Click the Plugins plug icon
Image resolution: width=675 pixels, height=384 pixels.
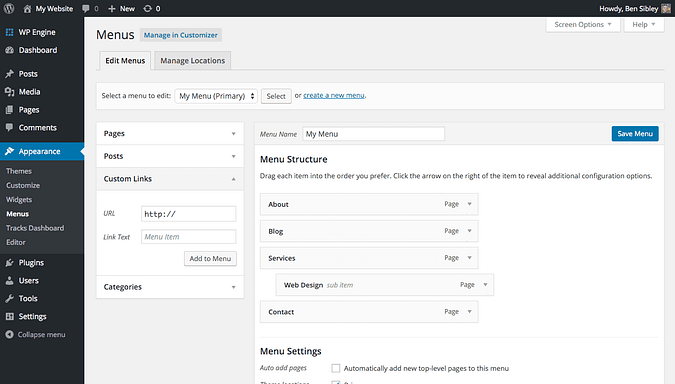click(x=9, y=263)
